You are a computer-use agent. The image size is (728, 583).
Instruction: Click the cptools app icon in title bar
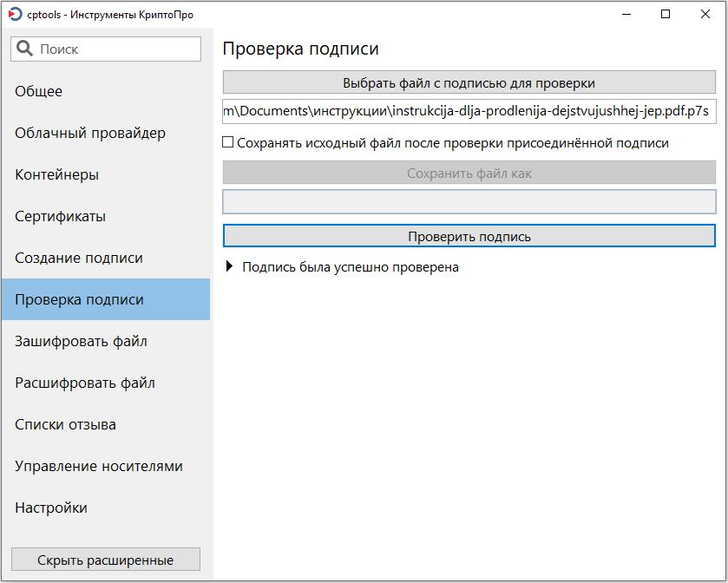pyautogui.click(x=15, y=14)
